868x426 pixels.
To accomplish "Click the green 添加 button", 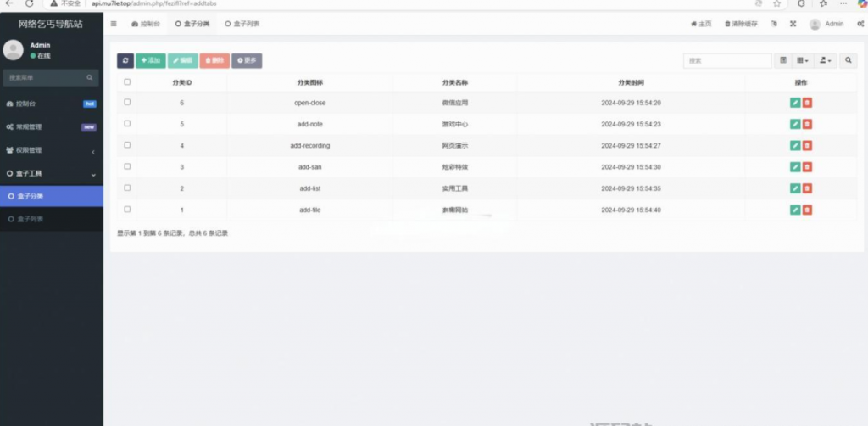I will click(x=151, y=60).
